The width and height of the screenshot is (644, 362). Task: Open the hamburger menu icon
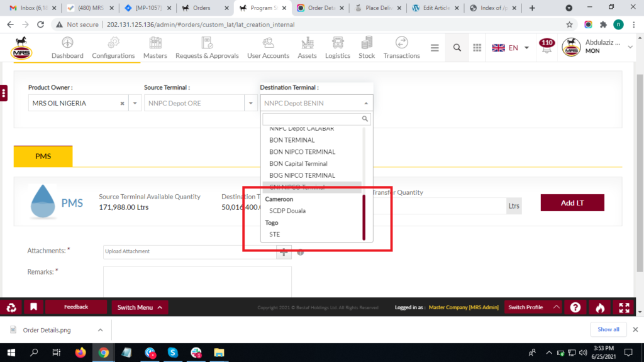(435, 48)
